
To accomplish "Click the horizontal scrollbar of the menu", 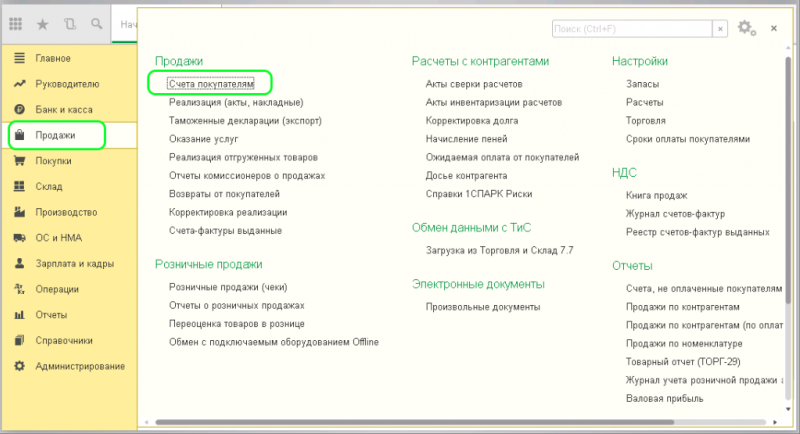I will [x=414, y=422].
